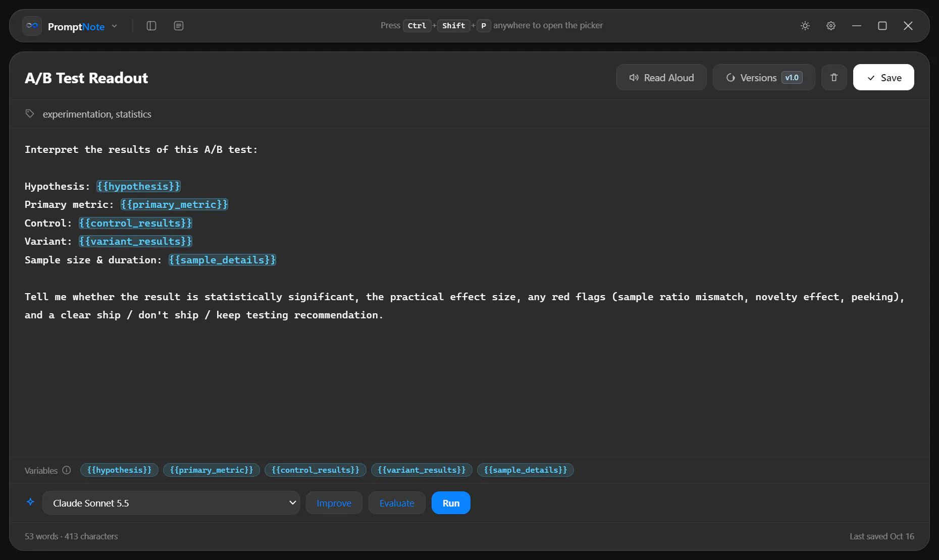Close the PromptNote window
Image resolution: width=939 pixels, height=560 pixels.
908,26
